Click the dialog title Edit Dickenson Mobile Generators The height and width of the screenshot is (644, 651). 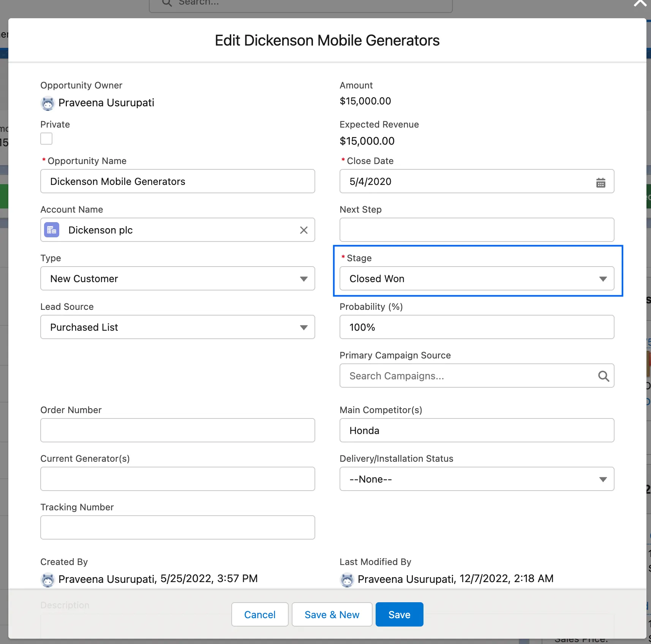pyautogui.click(x=327, y=40)
